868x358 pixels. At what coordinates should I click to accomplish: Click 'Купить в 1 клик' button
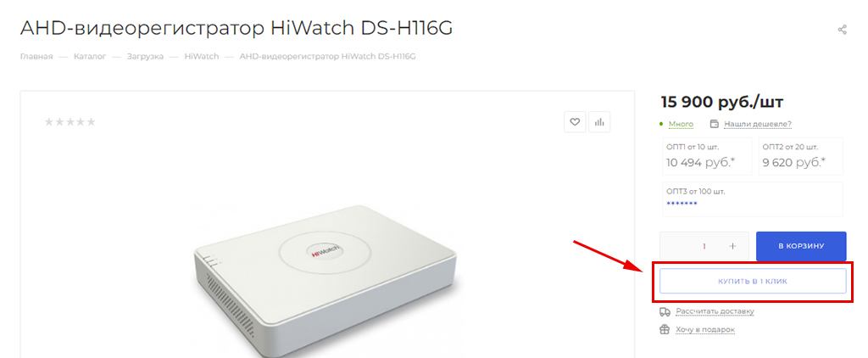pos(753,282)
